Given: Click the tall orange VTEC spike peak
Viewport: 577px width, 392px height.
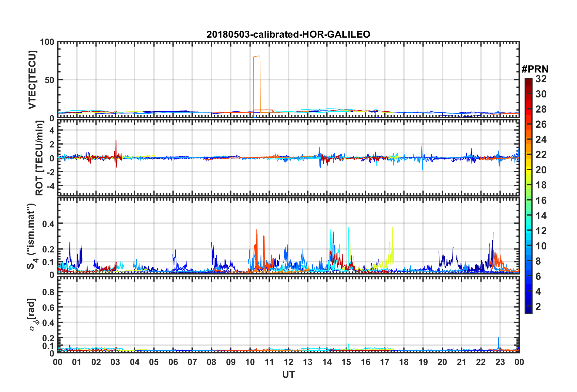Looking at the screenshot, I should pyautogui.click(x=257, y=56).
